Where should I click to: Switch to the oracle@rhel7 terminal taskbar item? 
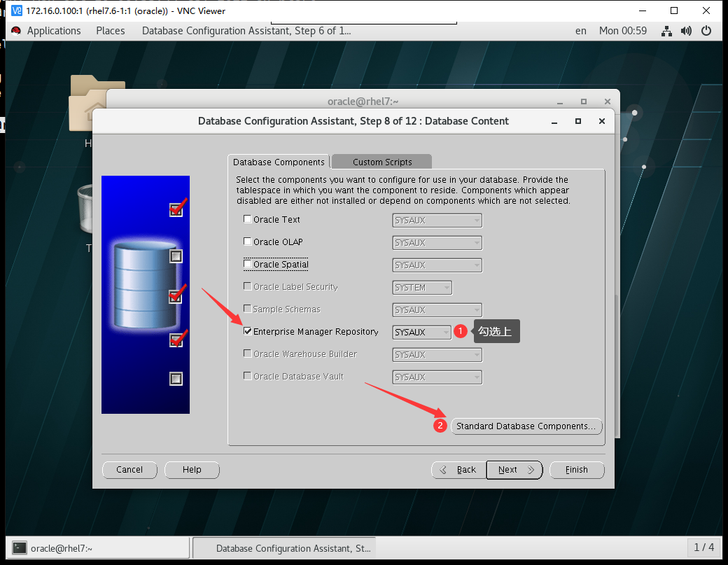pos(98,548)
